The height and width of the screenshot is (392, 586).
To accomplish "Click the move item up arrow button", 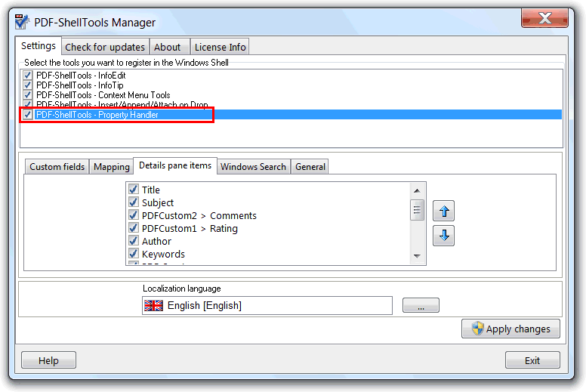I will click(x=443, y=211).
